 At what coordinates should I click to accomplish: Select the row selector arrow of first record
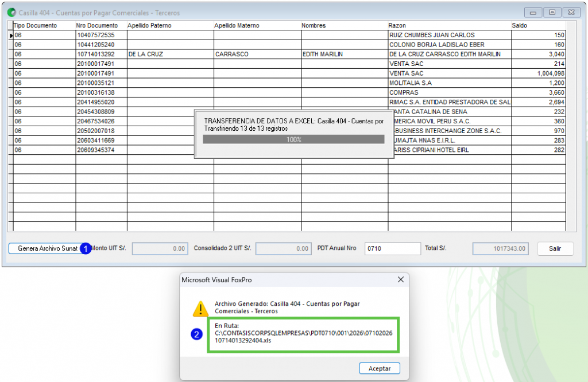pos(11,35)
